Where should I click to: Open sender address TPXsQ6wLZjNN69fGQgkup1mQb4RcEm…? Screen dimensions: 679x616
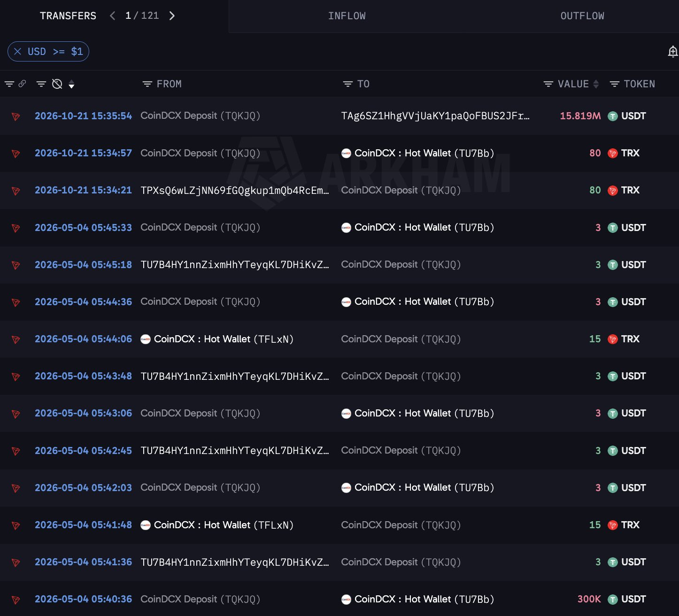pyautogui.click(x=235, y=190)
